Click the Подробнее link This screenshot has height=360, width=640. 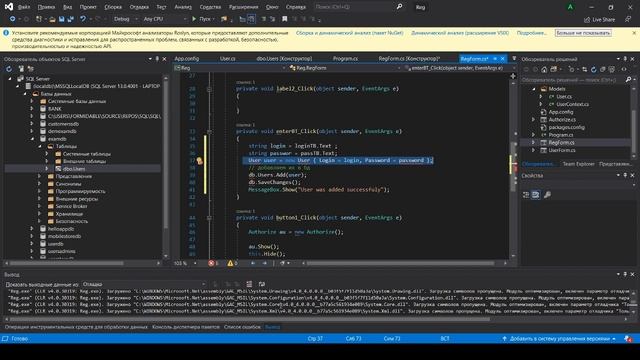tap(531, 33)
